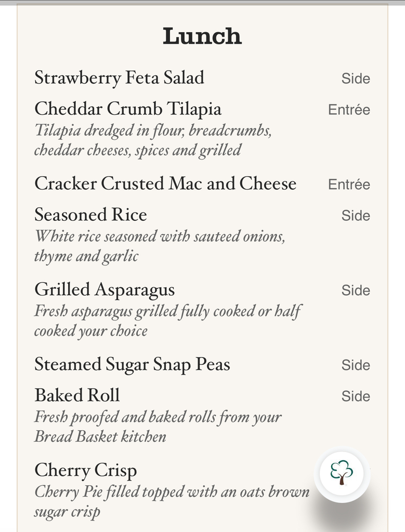Click the Cherry Pie filled description text
Image resolution: width=405 pixels, height=532 pixels.
(172, 502)
